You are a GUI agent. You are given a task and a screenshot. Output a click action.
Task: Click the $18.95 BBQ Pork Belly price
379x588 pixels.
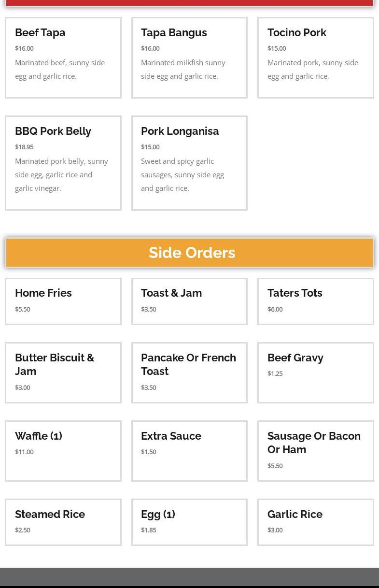(x=24, y=147)
